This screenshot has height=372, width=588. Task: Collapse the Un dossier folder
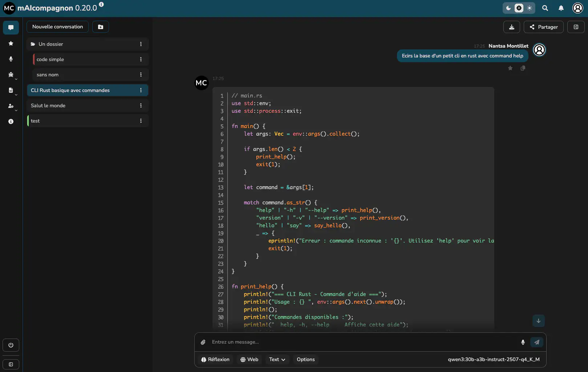pos(51,44)
